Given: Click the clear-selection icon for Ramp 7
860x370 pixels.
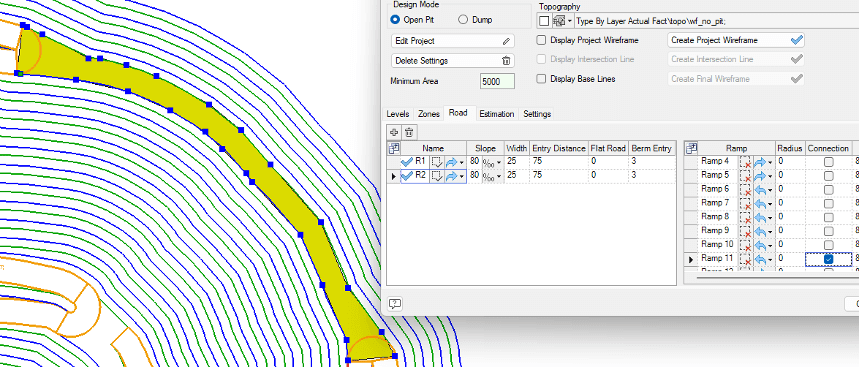Looking at the screenshot, I should [x=745, y=203].
